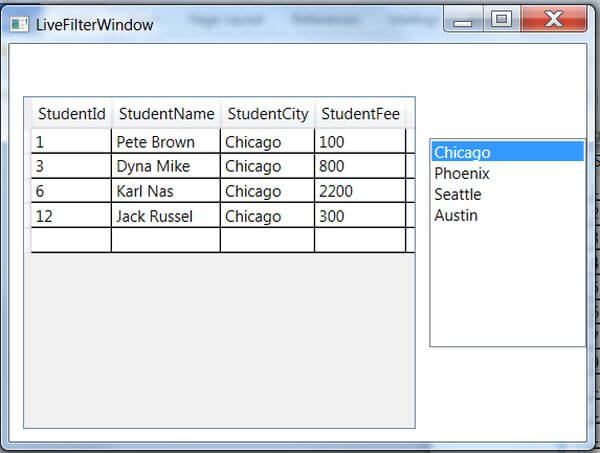Image resolution: width=600 pixels, height=453 pixels.
Task: Click the Chicago cell in Dyna Mike's row
Action: (x=267, y=166)
